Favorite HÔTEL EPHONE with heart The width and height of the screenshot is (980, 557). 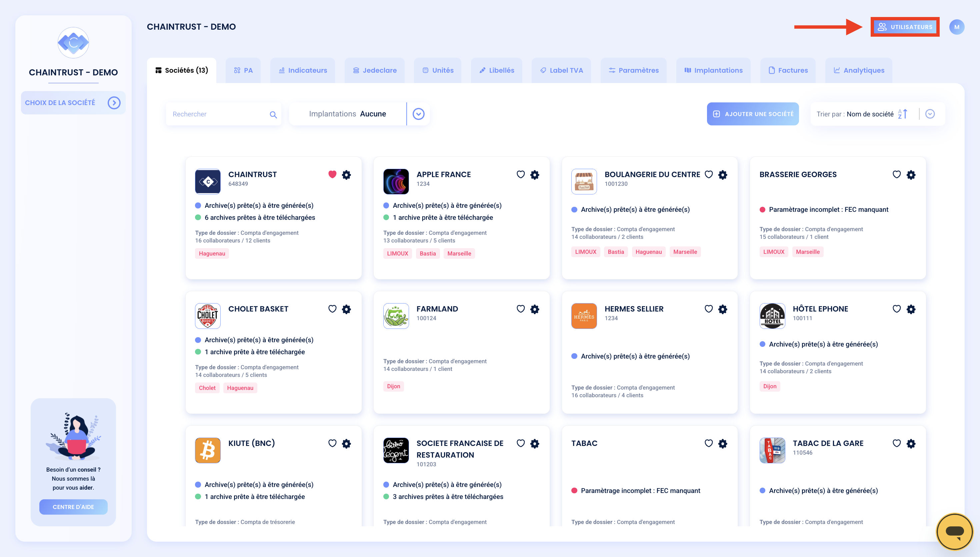click(897, 309)
